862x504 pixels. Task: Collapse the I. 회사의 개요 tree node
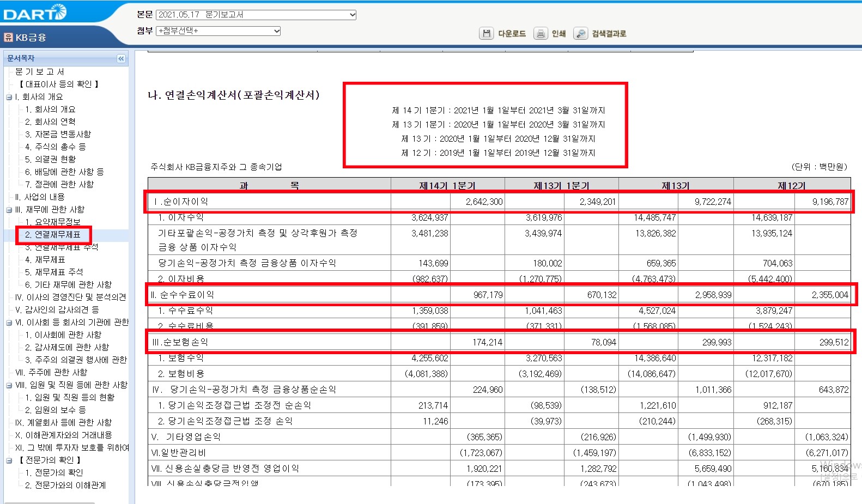coord(9,97)
